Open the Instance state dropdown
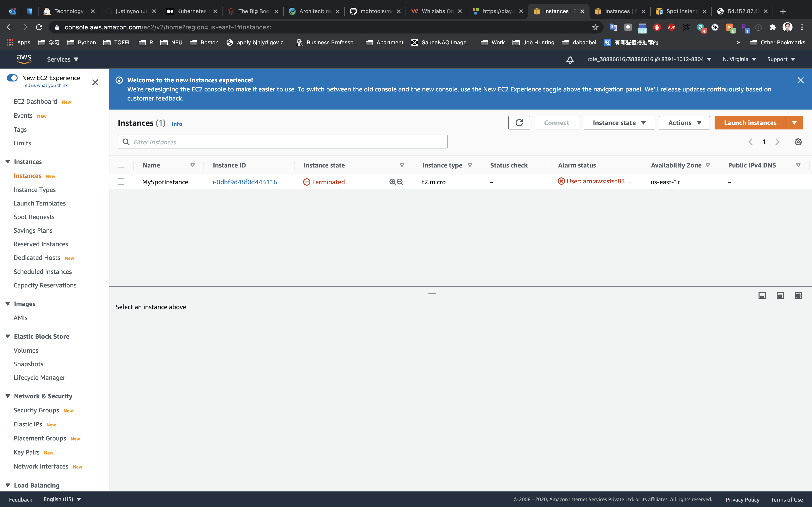 pyautogui.click(x=618, y=123)
